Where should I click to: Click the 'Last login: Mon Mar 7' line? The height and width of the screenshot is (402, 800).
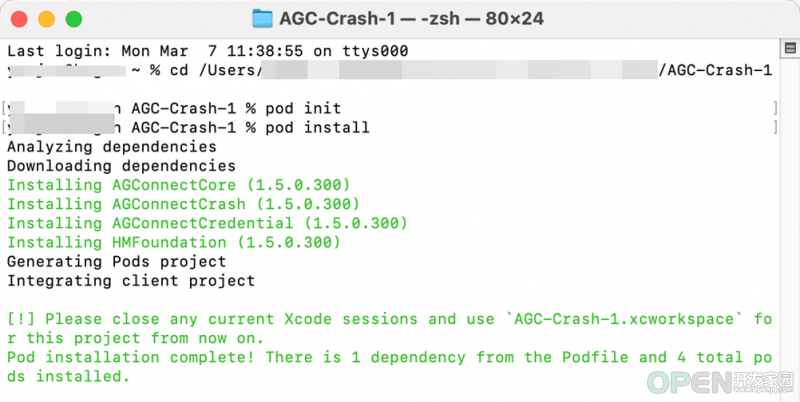point(207,51)
